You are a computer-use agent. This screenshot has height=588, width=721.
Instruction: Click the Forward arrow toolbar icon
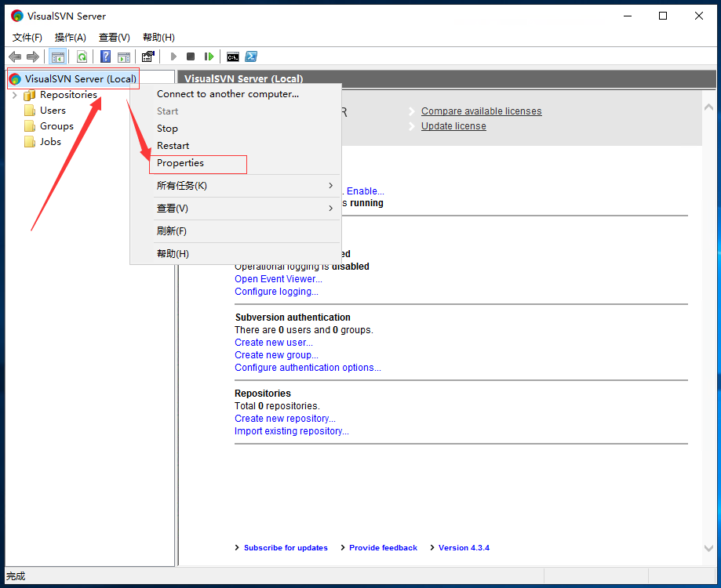33,56
